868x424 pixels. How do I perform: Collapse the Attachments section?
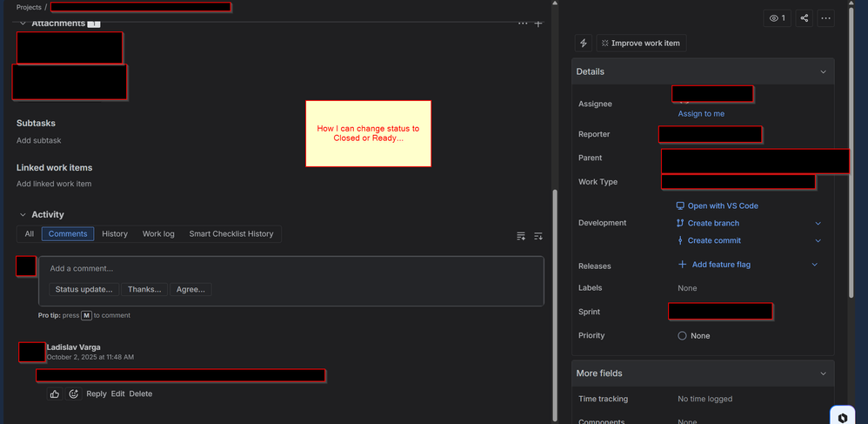(x=23, y=24)
